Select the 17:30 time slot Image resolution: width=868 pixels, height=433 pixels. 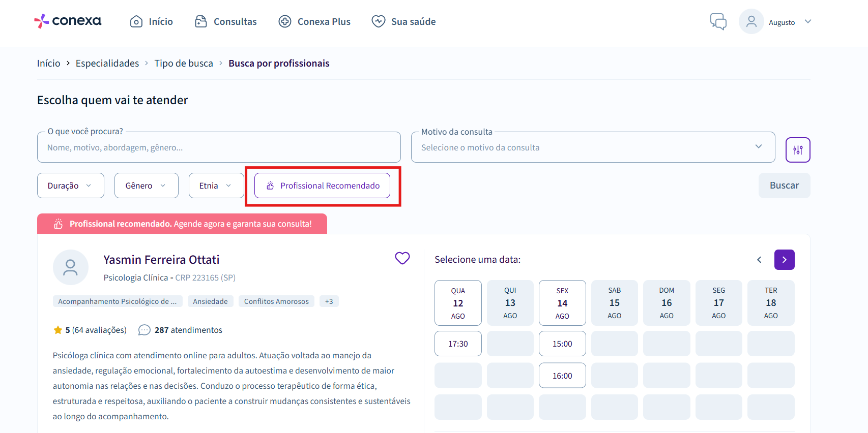pyautogui.click(x=458, y=344)
